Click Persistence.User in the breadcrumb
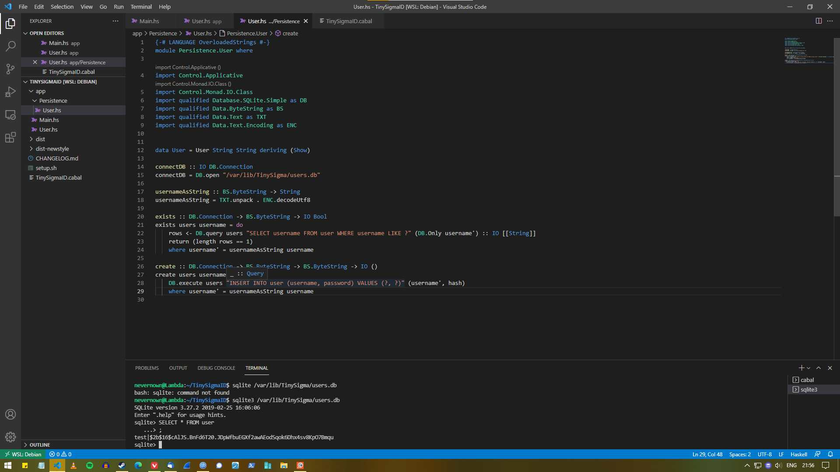 pyautogui.click(x=247, y=33)
